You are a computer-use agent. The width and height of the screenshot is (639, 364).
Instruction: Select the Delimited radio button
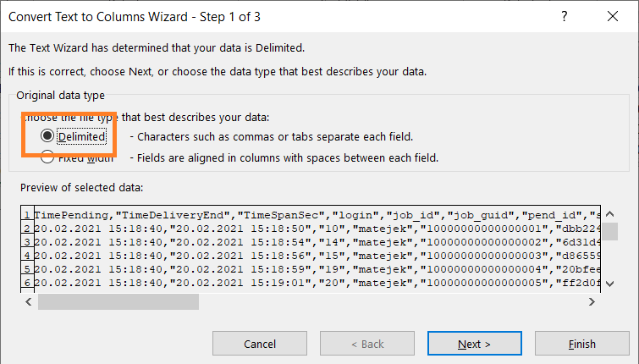tap(47, 135)
